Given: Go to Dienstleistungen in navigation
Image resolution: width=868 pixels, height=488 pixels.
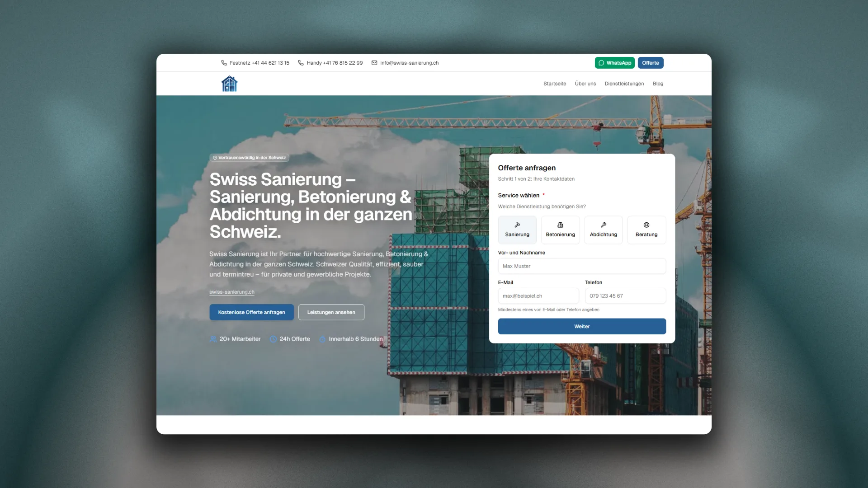Looking at the screenshot, I should pos(624,84).
